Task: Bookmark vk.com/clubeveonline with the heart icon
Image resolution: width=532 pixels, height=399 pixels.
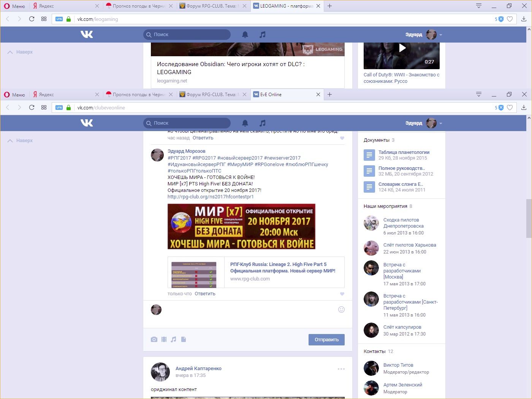Action: [x=510, y=108]
